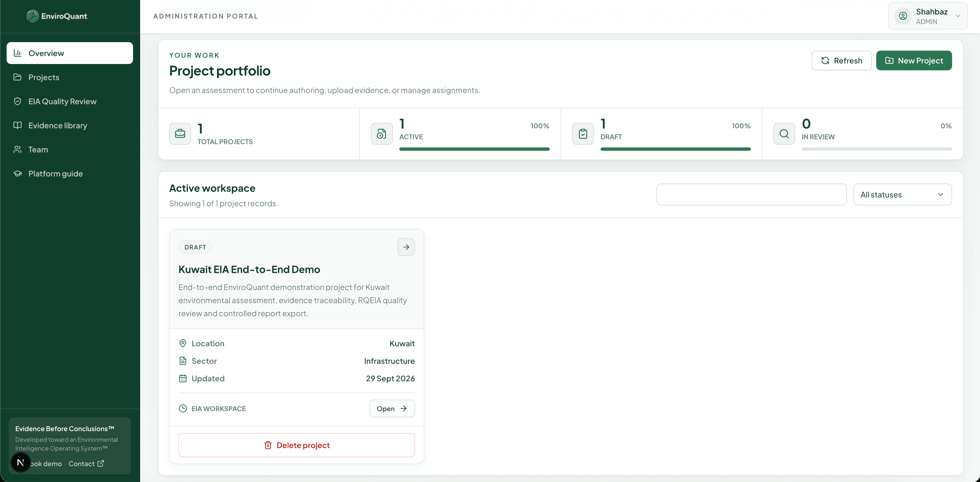Click the Team people icon
Screen dimensions: 980x482
(18, 149)
